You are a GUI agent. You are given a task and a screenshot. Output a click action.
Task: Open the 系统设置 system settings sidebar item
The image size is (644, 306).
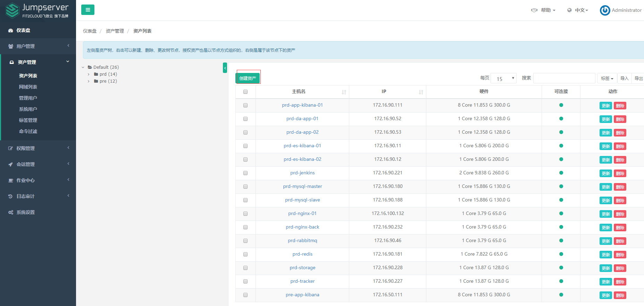coord(38,212)
